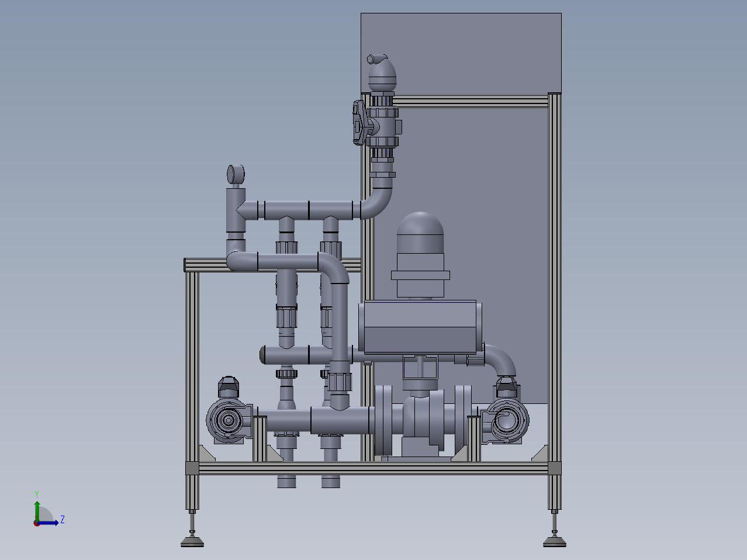Pick the right corner gusset bracket
This screenshot has height=560, width=747.
click(x=539, y=454)
